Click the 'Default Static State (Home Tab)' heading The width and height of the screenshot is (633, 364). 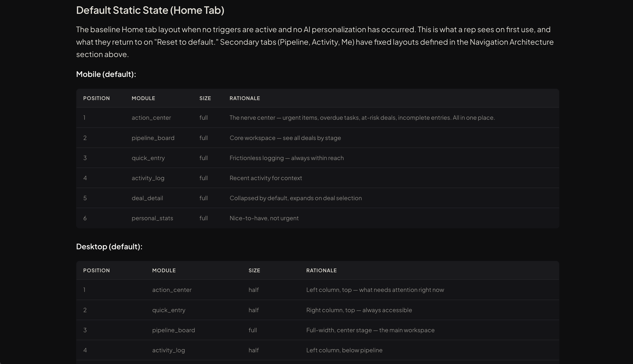pyautogui.click(x=150, y=10)
